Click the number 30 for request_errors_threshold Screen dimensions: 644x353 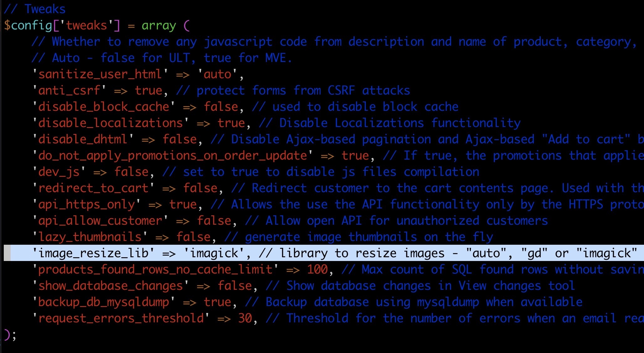click(x=245, y=319)
